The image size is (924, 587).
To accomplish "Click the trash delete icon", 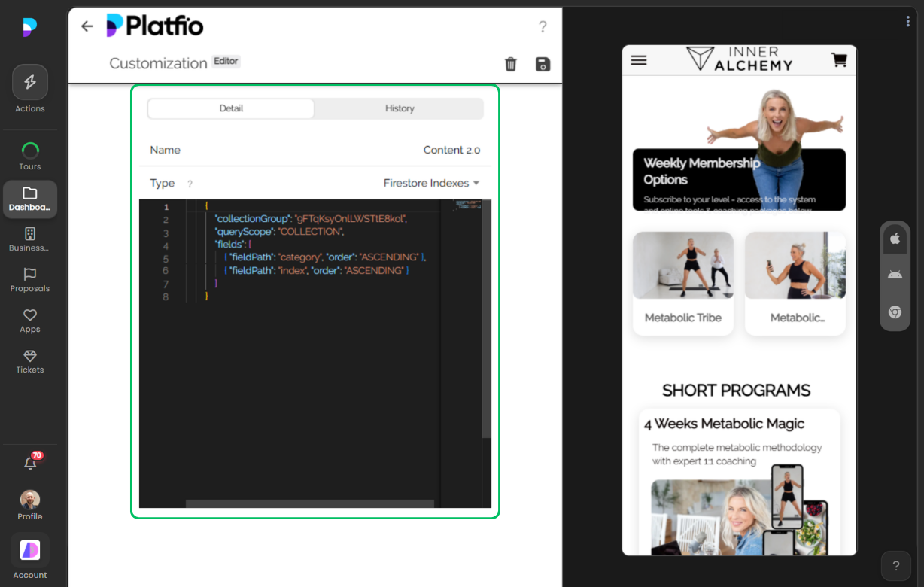I will click(511, 64).
